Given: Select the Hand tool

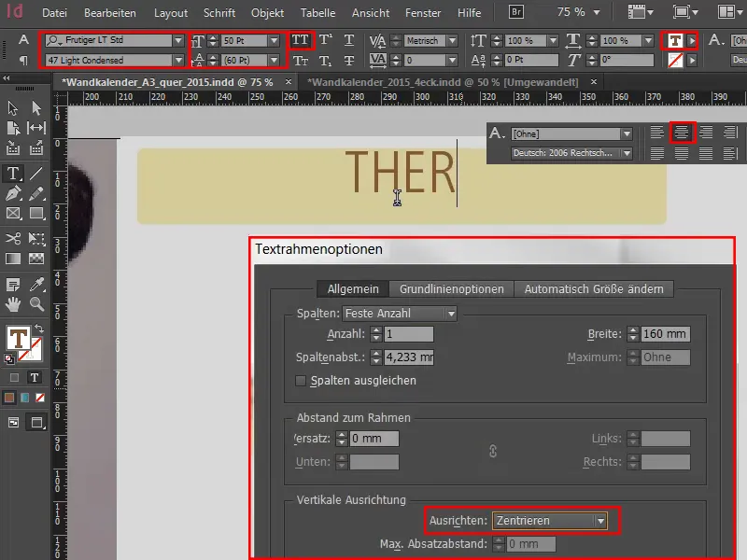Looking at the screenshot, I should [13, 304].
